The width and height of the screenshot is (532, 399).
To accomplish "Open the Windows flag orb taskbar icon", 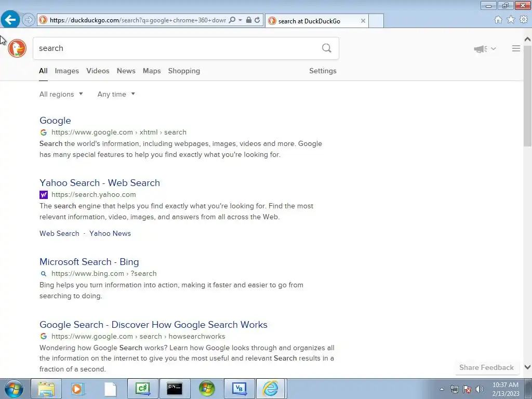I will 207,389.
